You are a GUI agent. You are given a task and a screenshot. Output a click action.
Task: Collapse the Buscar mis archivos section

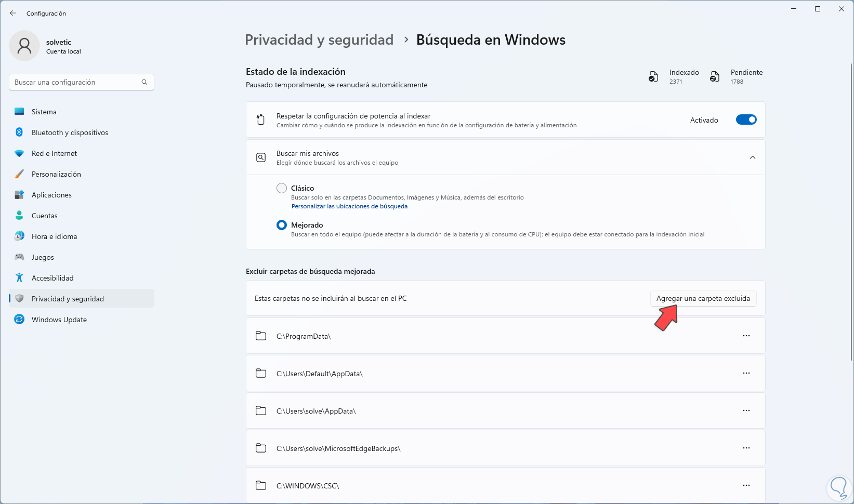[752, 157]
